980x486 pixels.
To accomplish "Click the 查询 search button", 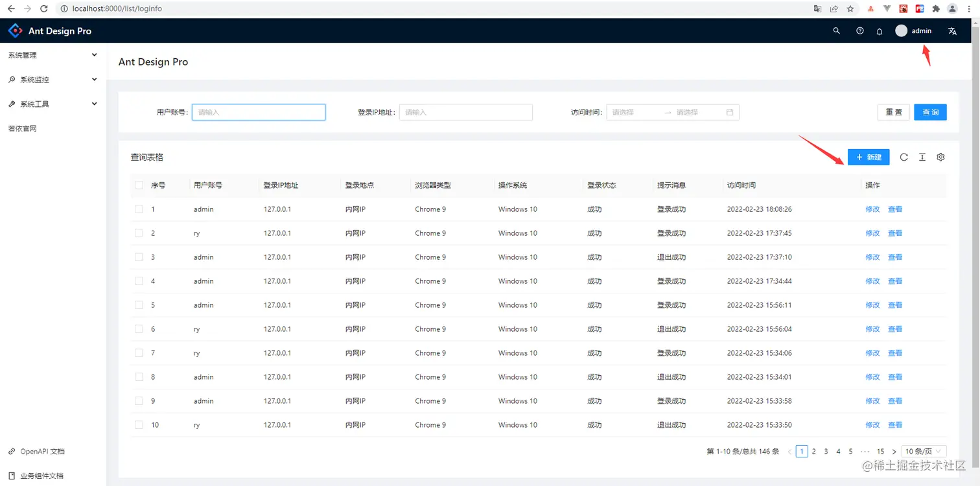I will [x=931, y=112].
